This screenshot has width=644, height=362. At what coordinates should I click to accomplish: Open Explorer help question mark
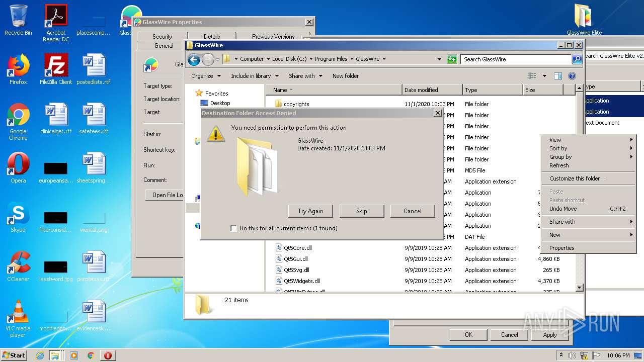tap(572, 76)
